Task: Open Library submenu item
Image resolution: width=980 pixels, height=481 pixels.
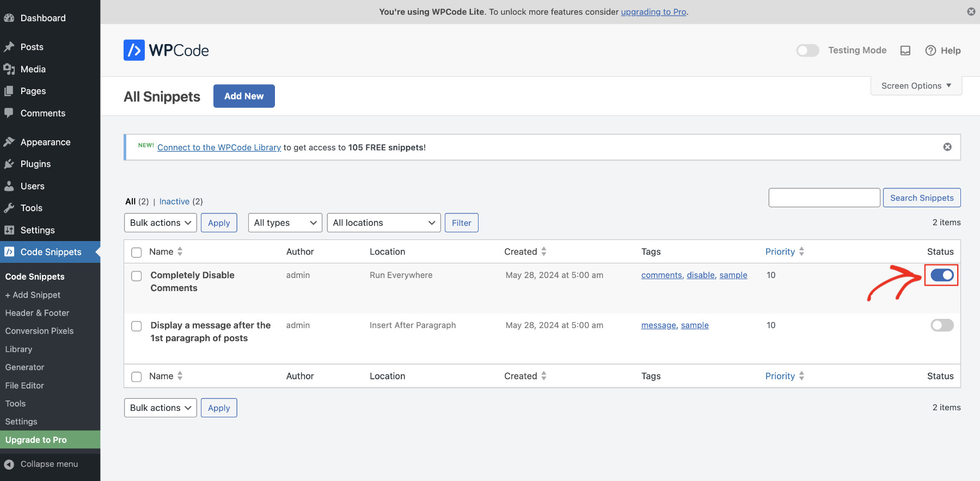Action: coord(19,349)
